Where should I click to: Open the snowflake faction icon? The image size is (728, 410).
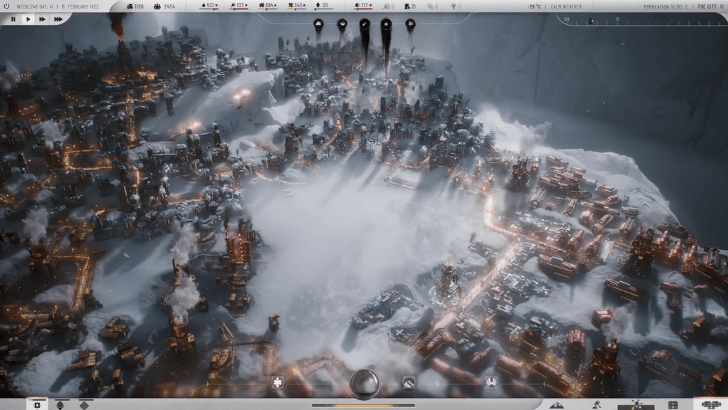click(x=278, y=383)
